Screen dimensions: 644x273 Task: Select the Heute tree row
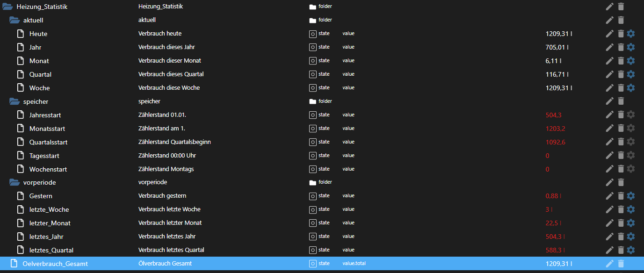click(x=322, y=34)
